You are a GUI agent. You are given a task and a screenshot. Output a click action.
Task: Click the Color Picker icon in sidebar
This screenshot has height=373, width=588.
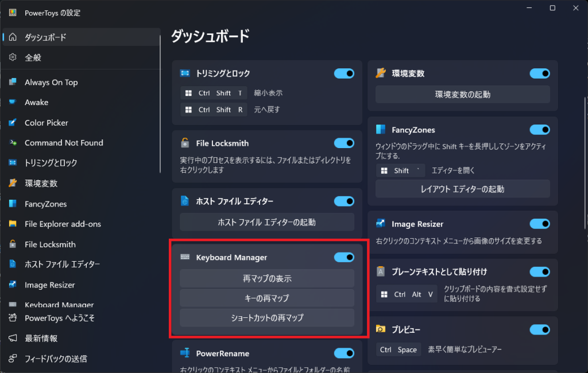[x=13, y=122]
